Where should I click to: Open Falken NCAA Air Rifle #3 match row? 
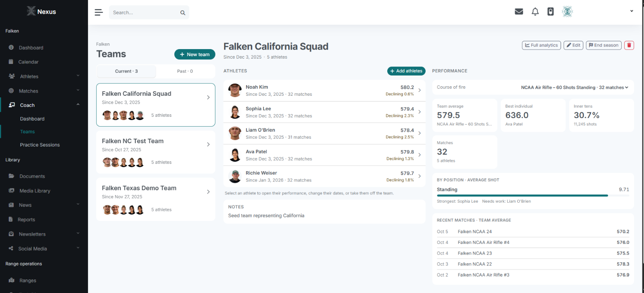point(533,275)
